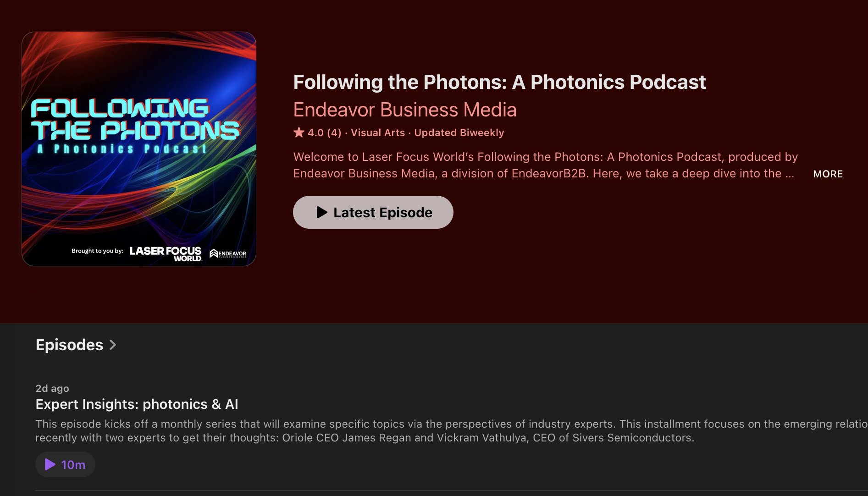Open the Endeavor Business Media publisher link
Image resolution: width=868 pixels, height=496 pixels.
(405, 110)
